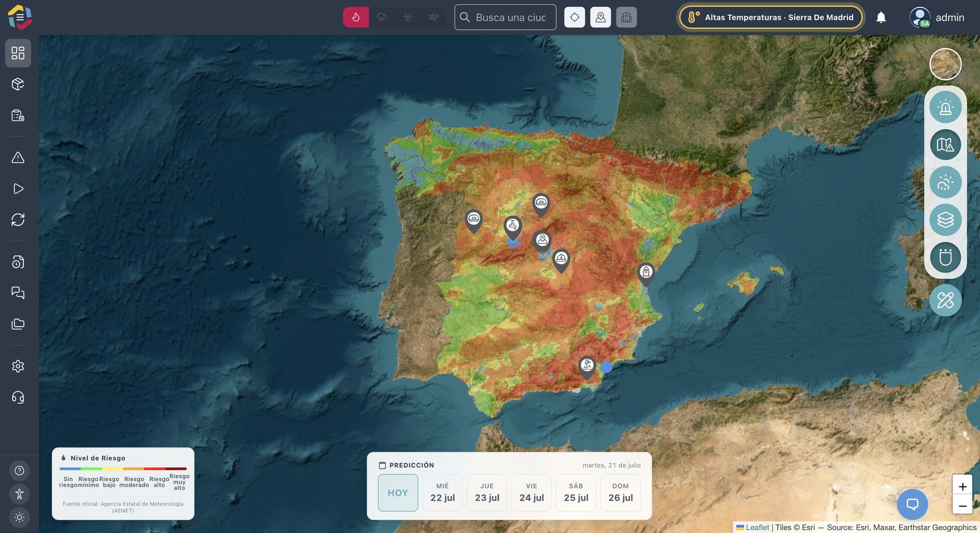The image size is (980, 533).
Task: Click the circular sync arrows sidebar icon
Action: [18, 220]
